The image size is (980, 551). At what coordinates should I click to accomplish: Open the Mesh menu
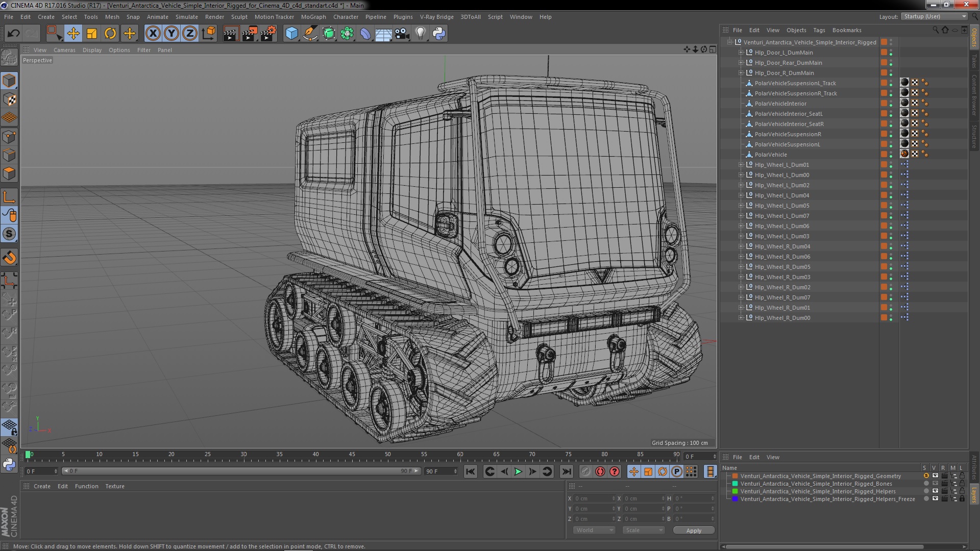point(112,17)
